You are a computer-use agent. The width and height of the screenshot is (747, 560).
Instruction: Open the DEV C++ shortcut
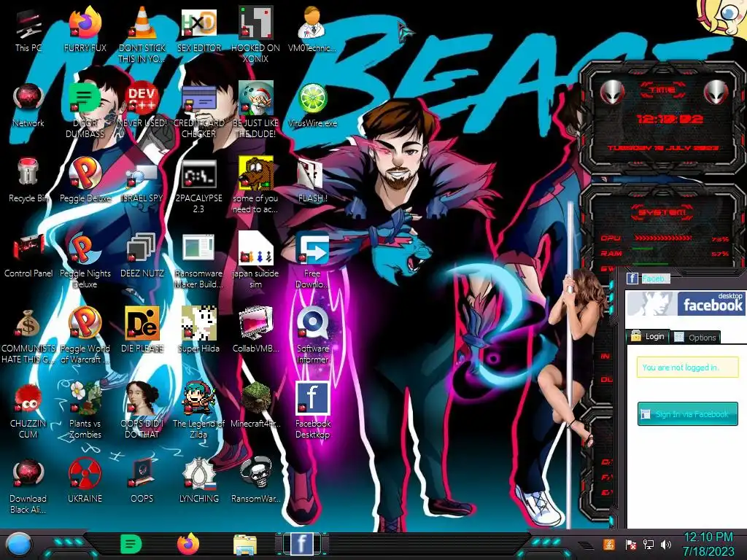[x=142, y=105]
